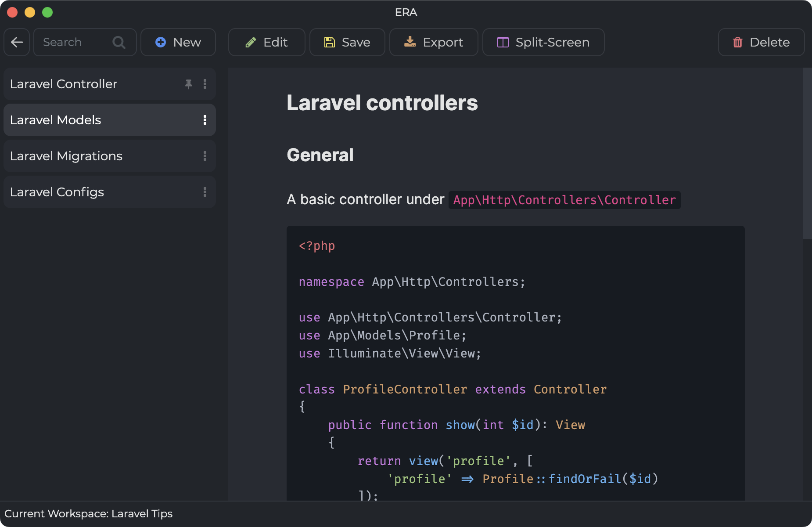Select the Laravel Models note
The width and height of the screenshot is (812, 527).
109,120
